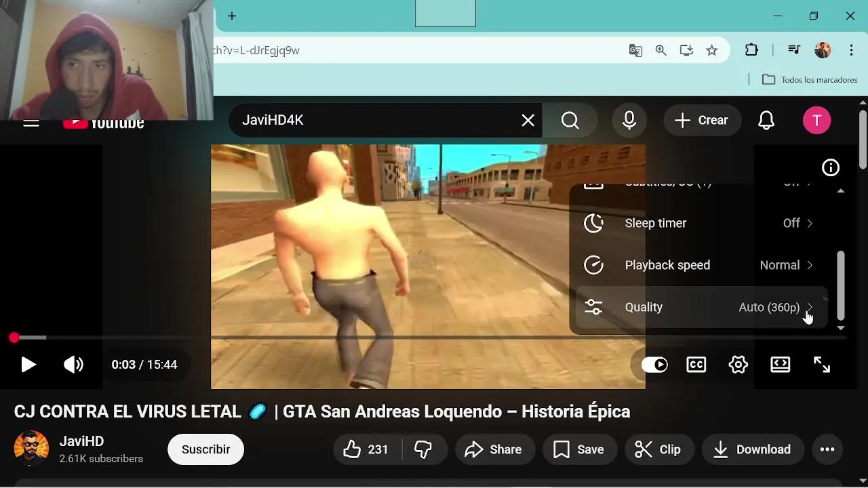Screen dimensions: 868x488
Task: Open the player settings gear icon
Action: pos(738,365)
